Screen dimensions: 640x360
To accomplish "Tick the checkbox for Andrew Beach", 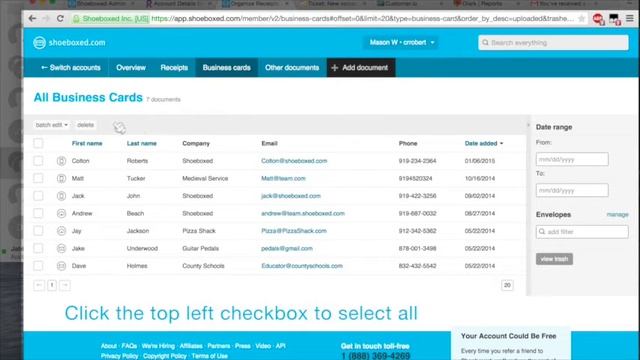I will pos(38,213).
